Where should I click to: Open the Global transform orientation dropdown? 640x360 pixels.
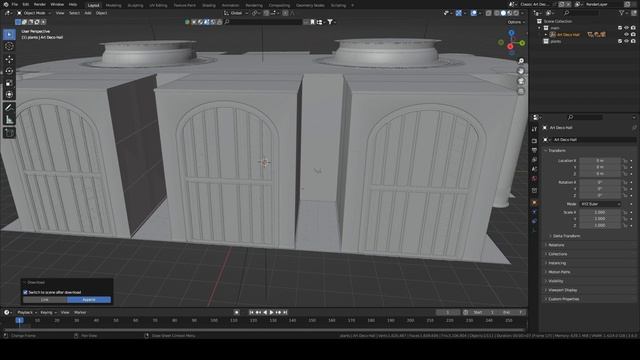[x=236, y=13]
